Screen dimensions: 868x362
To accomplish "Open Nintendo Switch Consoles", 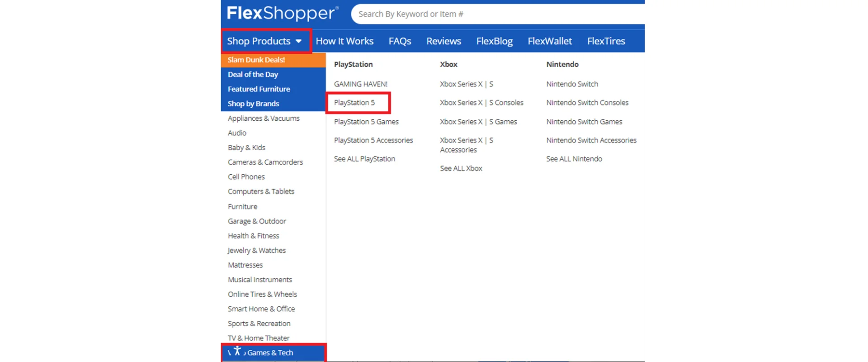I will click(x=587, y=103).
